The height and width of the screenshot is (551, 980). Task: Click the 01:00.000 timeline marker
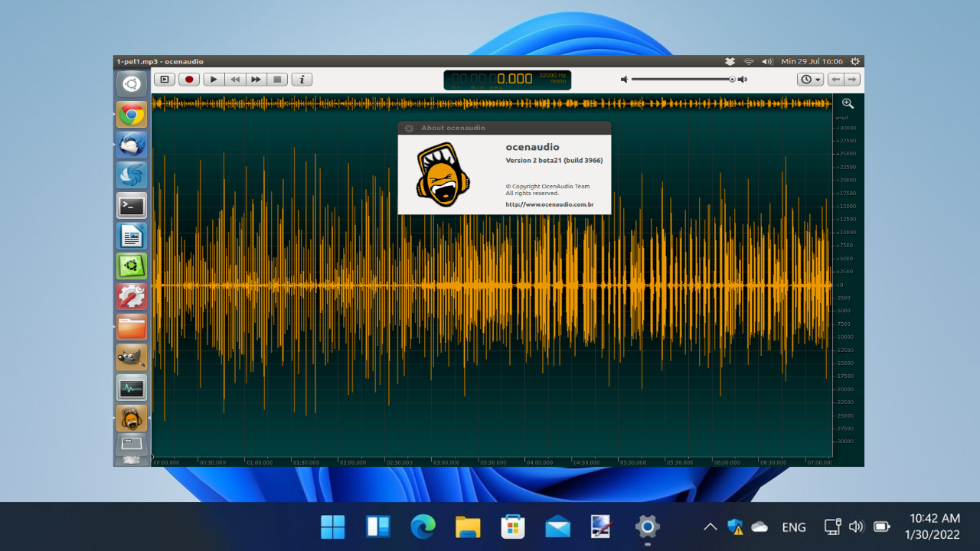[x=260, y=462]
